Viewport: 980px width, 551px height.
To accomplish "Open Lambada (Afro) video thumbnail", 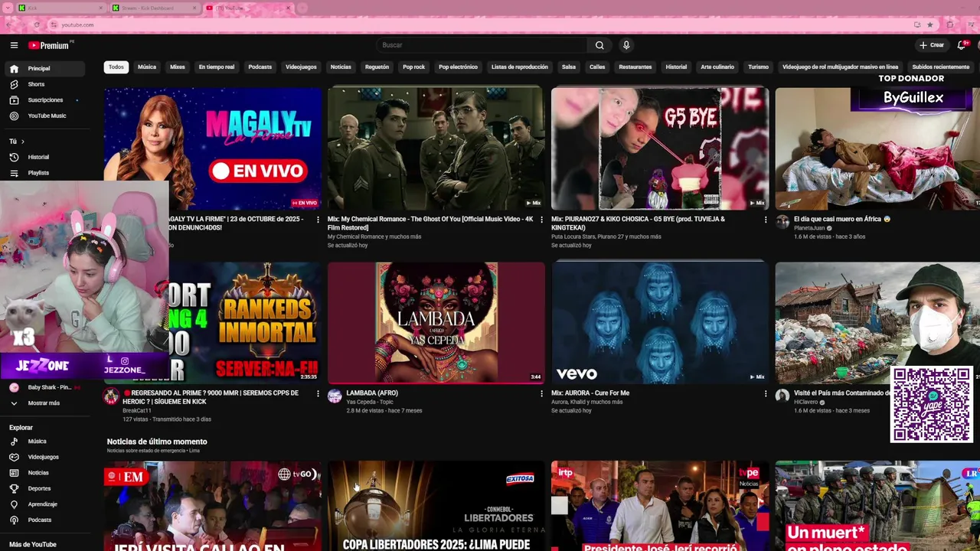I will click(436, 323).
